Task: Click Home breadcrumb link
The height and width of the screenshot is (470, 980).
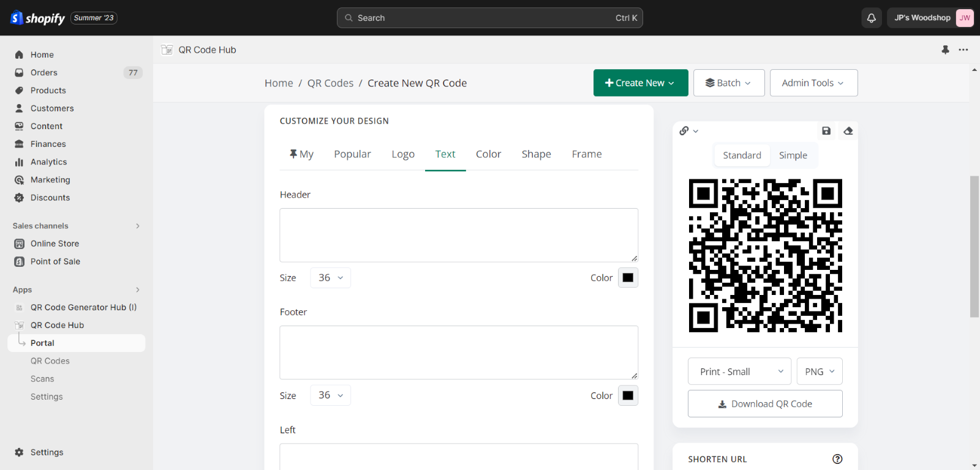Action: [x=279, y=83]
